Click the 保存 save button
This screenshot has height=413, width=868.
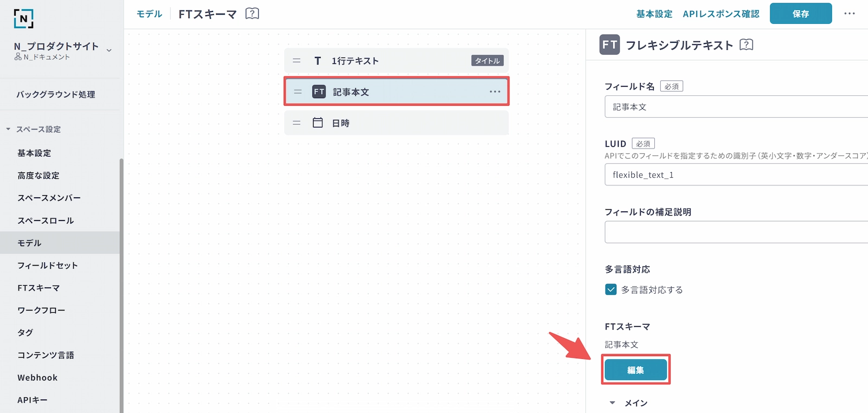(x=800, y=14)
